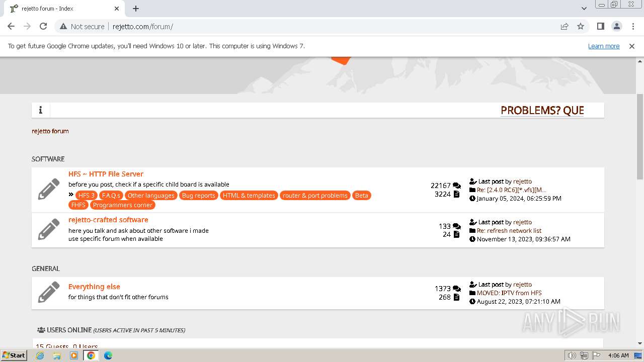Dismiss the Chrome update notification bar
Image resolution: width=644 pixels, height=362 pixels.
632,46
